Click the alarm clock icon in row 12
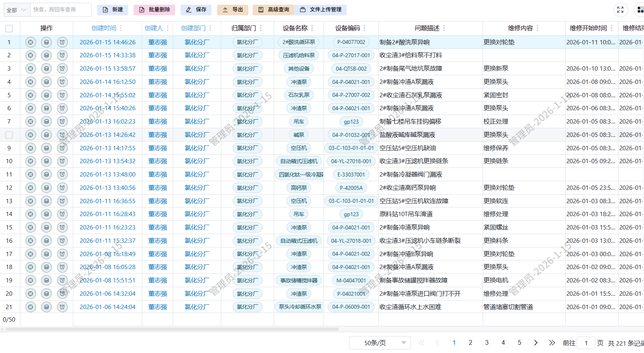 (x=62, y=188)
